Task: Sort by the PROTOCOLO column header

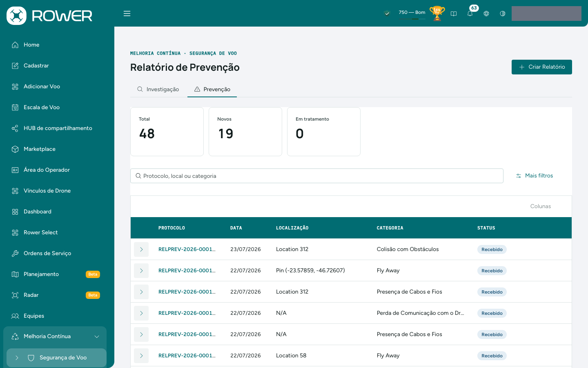Action: [x=171, y=228]
